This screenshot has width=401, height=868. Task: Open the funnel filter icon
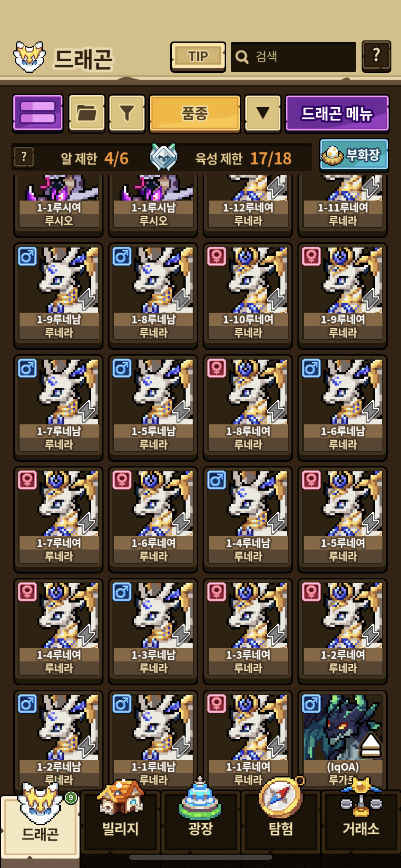127,113
